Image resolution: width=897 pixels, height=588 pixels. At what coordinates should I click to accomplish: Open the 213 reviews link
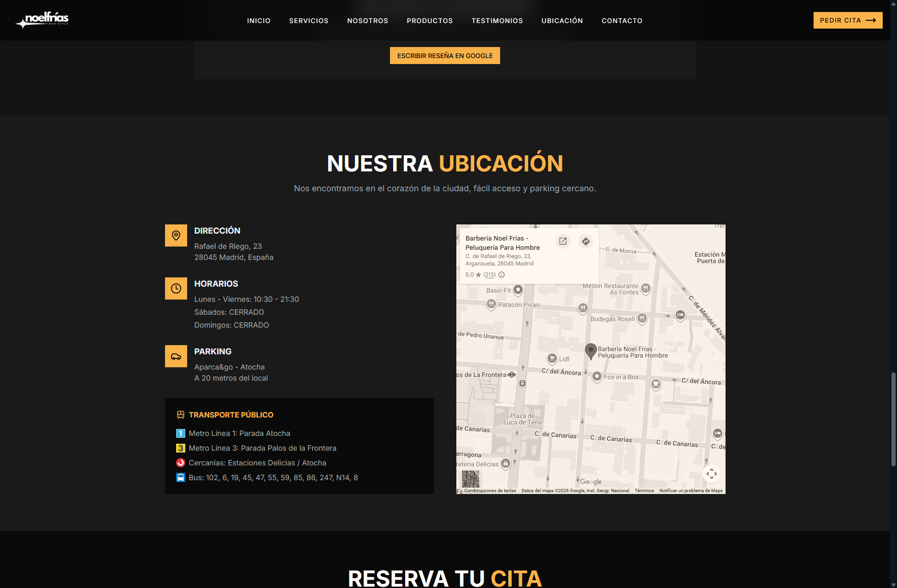point(489,275)
